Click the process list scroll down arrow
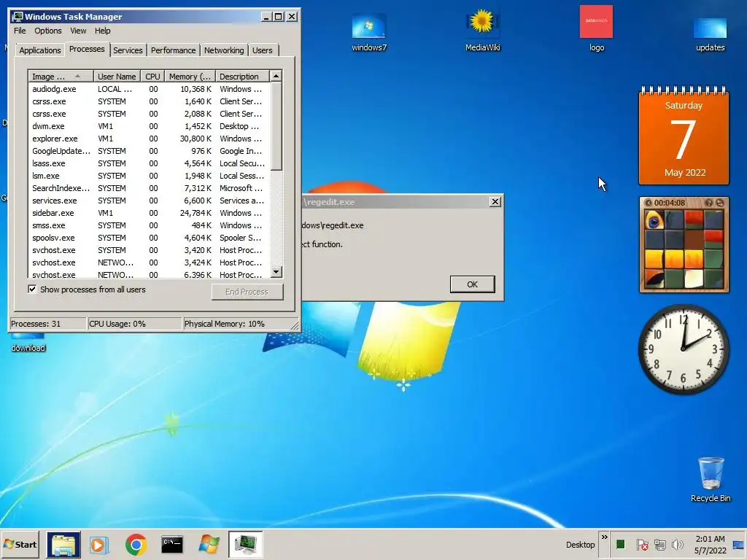This screenshot has width=747, height=560. pos(276,272)
